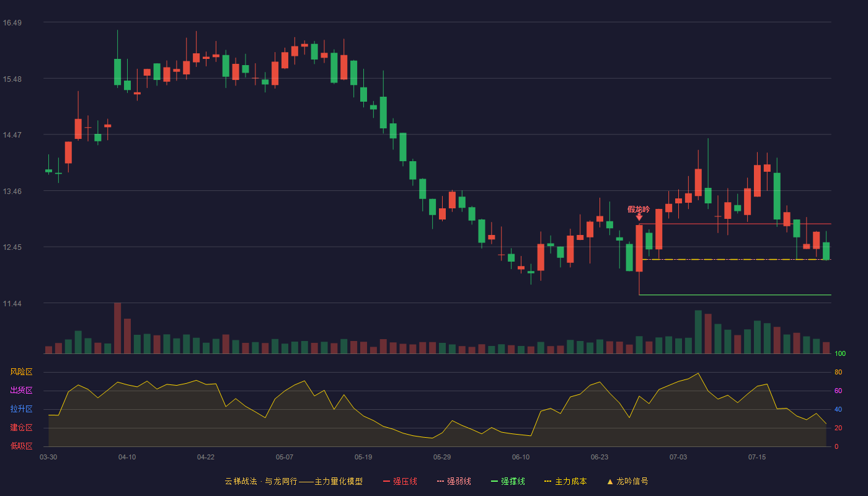Toggle the 强压线 legend series
868x496 pixels.
[400, 481]
